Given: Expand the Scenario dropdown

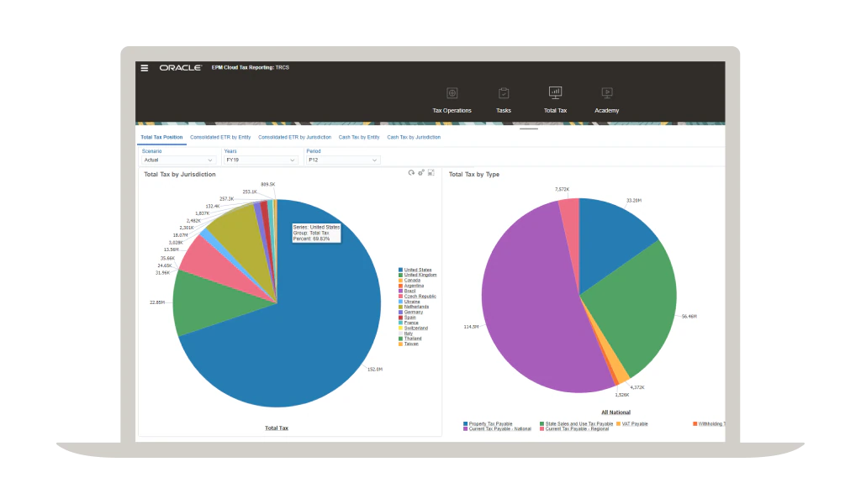Looking at the screenshot, I should (178, 160).
